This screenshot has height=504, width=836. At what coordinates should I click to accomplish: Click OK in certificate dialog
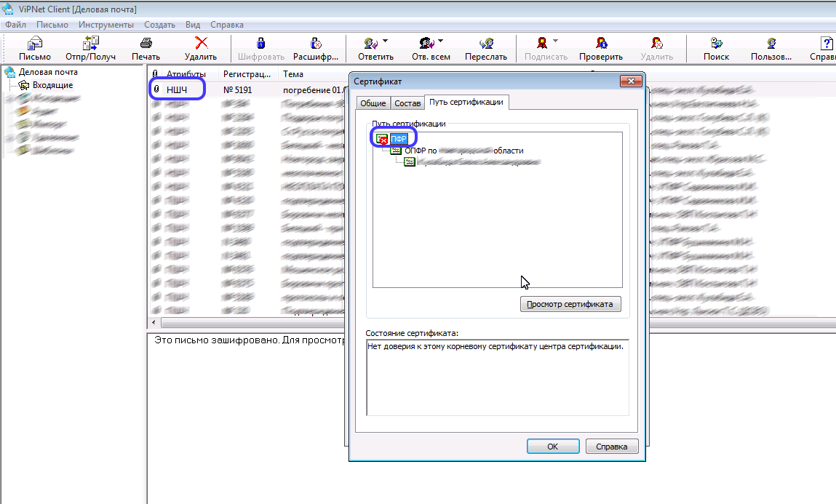[x=552, y=447]
